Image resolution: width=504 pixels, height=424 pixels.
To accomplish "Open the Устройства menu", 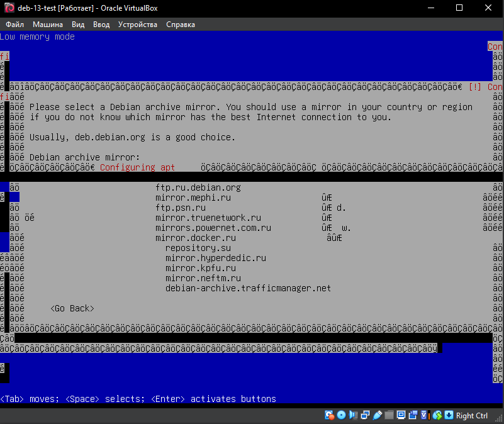I will [x=138, y=25].
